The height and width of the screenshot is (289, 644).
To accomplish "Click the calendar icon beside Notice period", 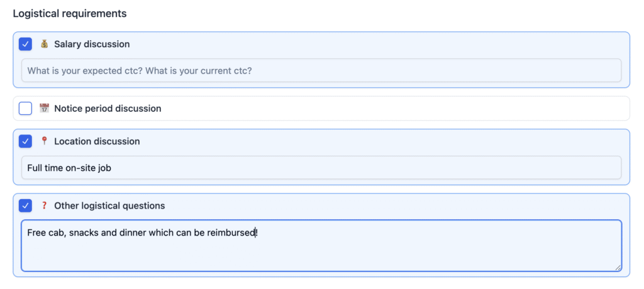I will [45, 108].
